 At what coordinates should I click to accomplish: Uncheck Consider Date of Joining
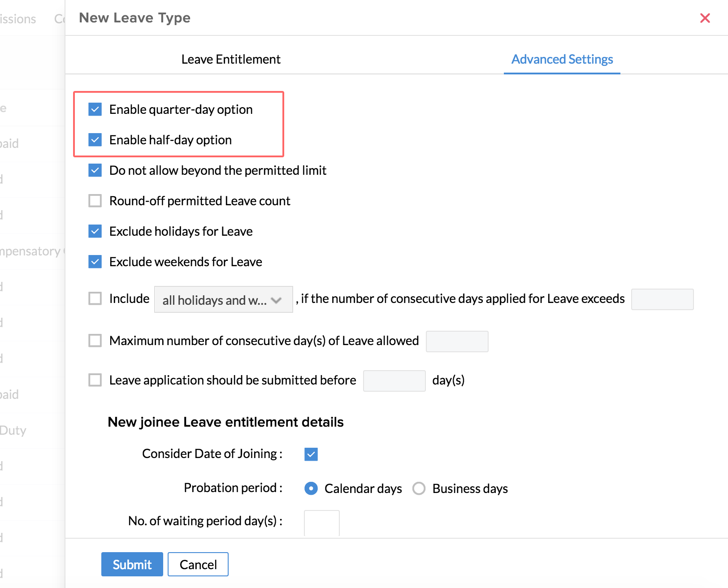pos(311,454)
